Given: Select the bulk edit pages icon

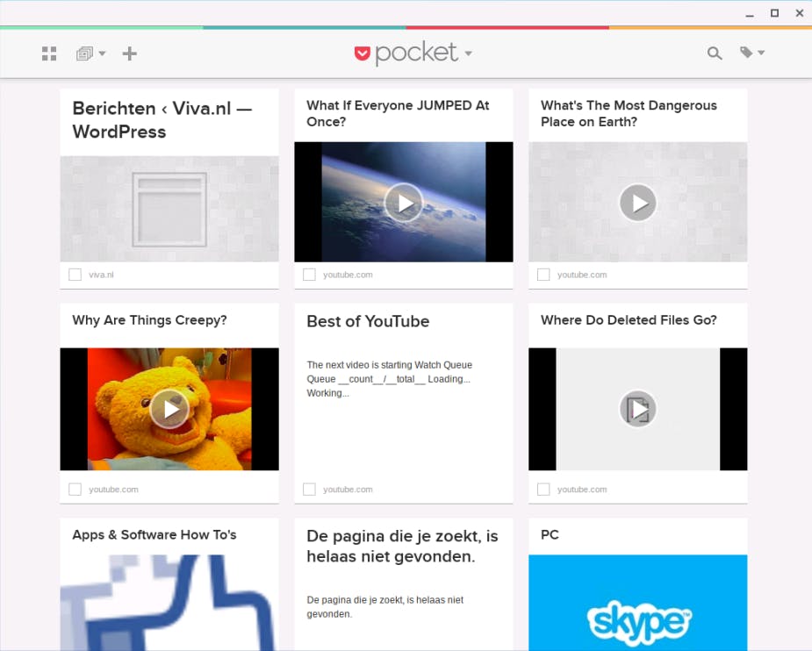Looking at the screenshot, I should [x=84, y=54].
